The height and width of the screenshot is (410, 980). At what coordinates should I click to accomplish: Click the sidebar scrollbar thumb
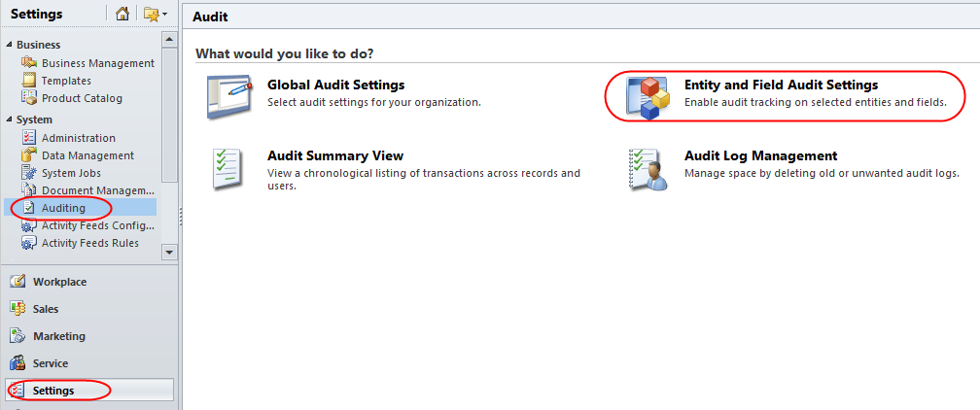(x=169, y=114)
